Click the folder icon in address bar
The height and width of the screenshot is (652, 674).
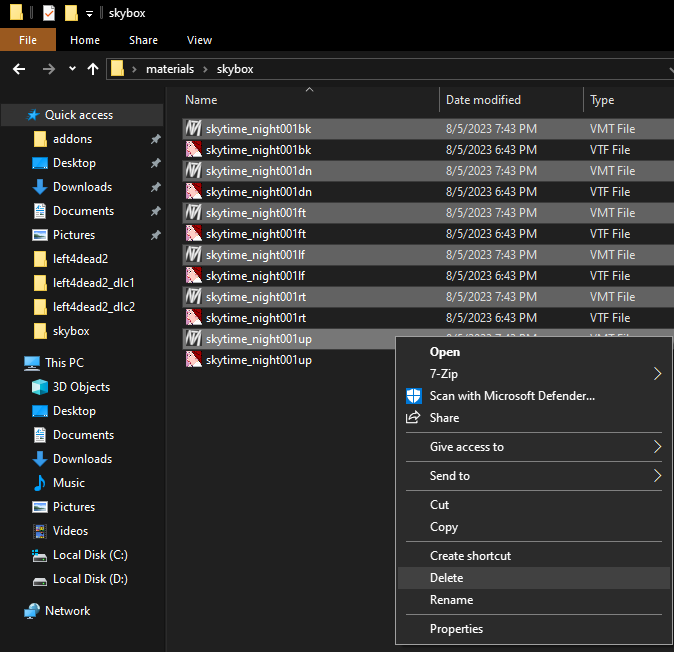[x=117, y=68]
